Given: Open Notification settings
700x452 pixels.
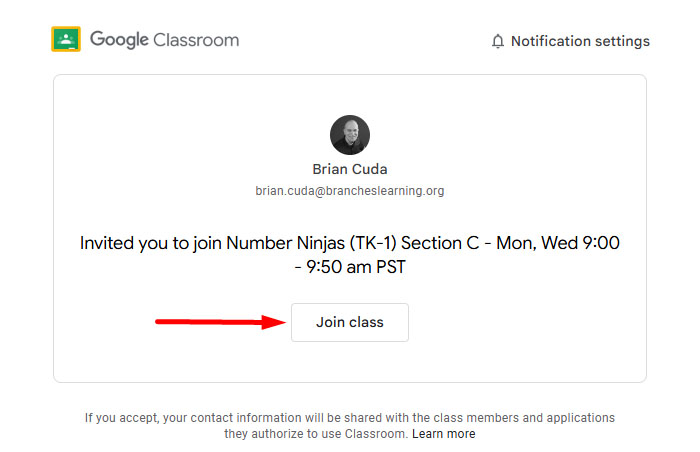Looking at the screenshot, I should 580,42.
